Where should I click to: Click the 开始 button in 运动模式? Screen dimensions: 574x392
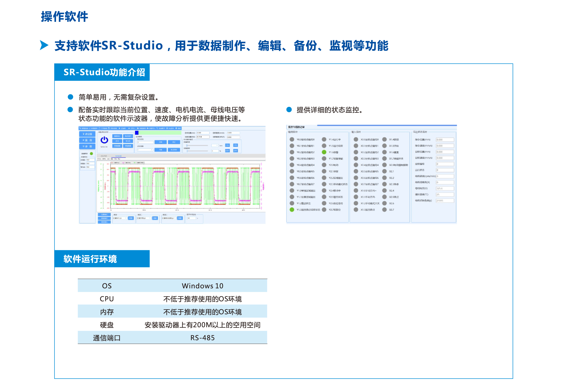click(x=160, y=142)
